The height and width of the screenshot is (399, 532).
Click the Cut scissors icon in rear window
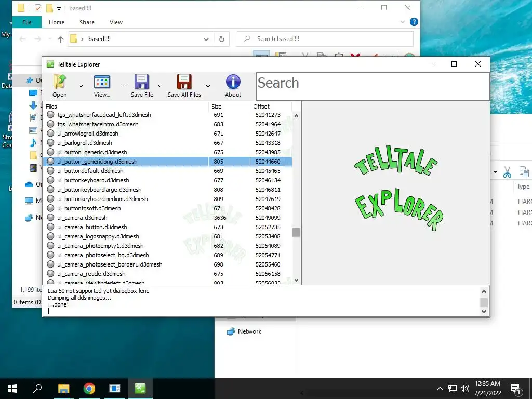pos(507,172)
